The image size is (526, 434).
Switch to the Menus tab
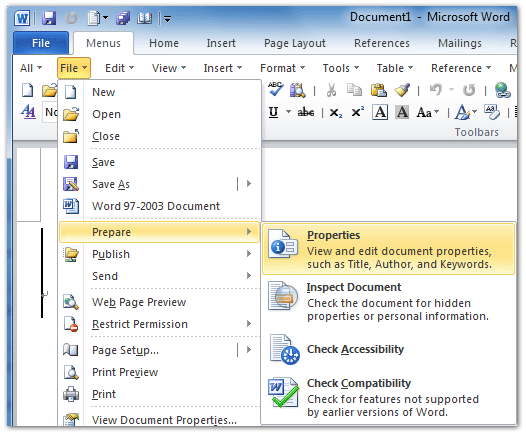point(103,43)
